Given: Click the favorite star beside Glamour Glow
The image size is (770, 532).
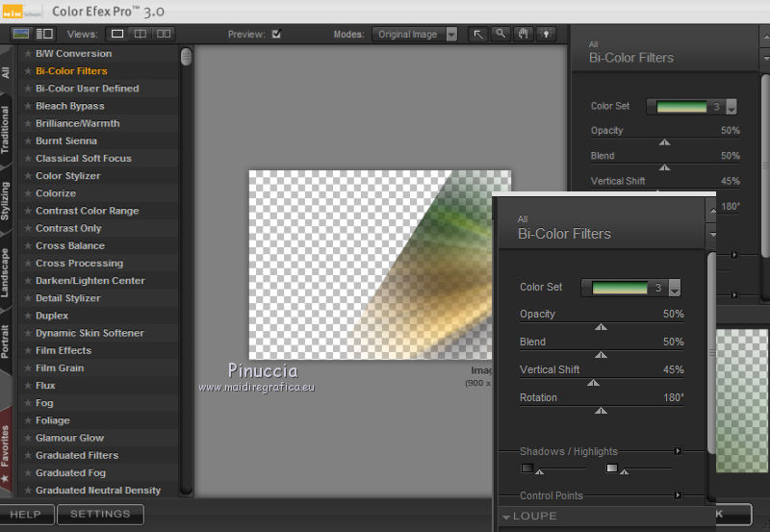Looking at the screenshot, I should tap(28, 438).
